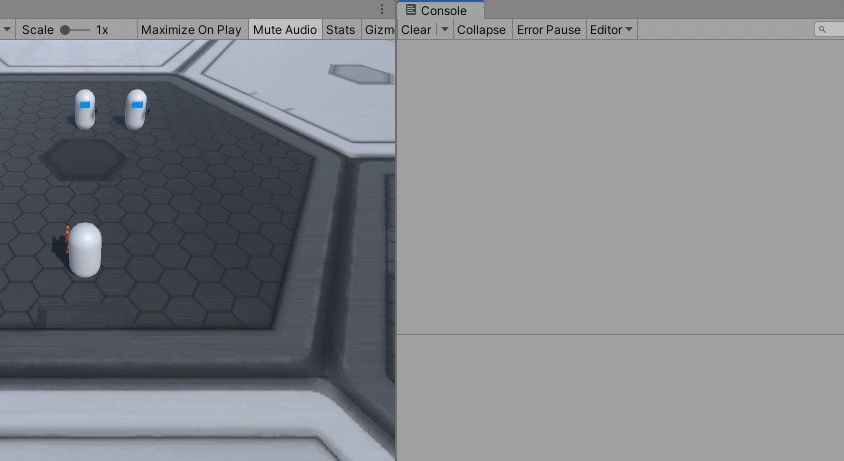Clear the console log
The width and height of the screenshot is (844, 461).
(x=416, y=30)
